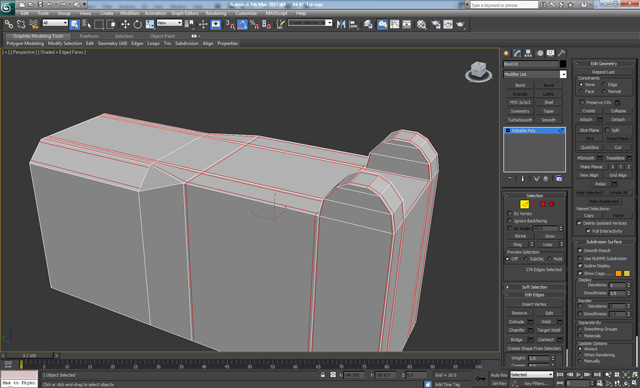The width and height of the screenshot is (640, 388).
Task: Click the yellow-green Show Cage color swatch
Action: point(627,273)
